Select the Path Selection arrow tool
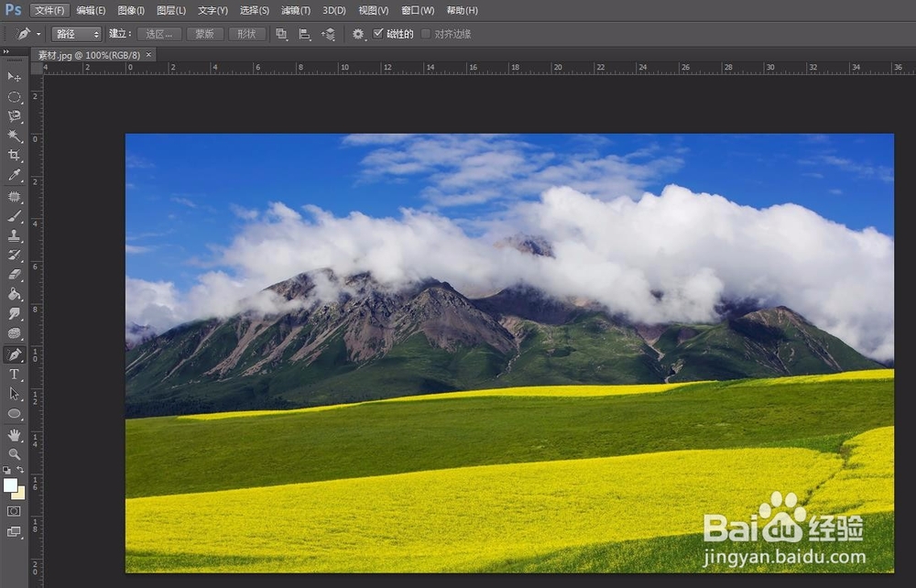The width and height of the screenshot is (916, 588). click(14, 394)
